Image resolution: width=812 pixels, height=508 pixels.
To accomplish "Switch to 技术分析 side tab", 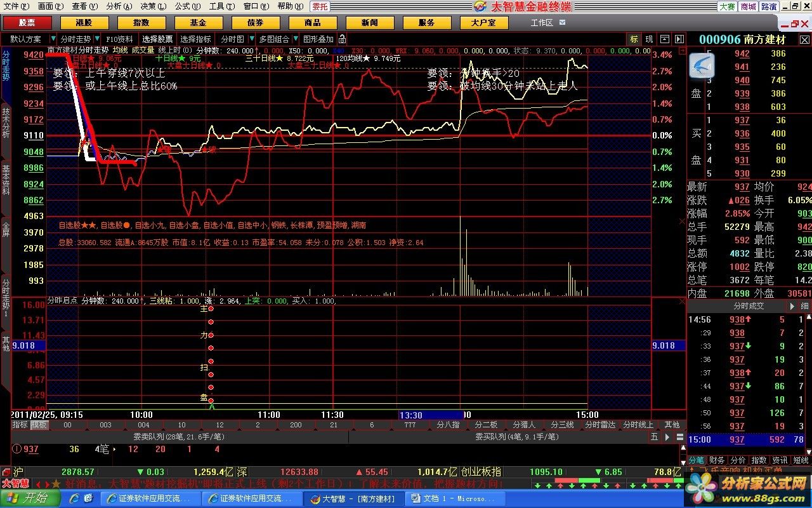I will 6,123.
